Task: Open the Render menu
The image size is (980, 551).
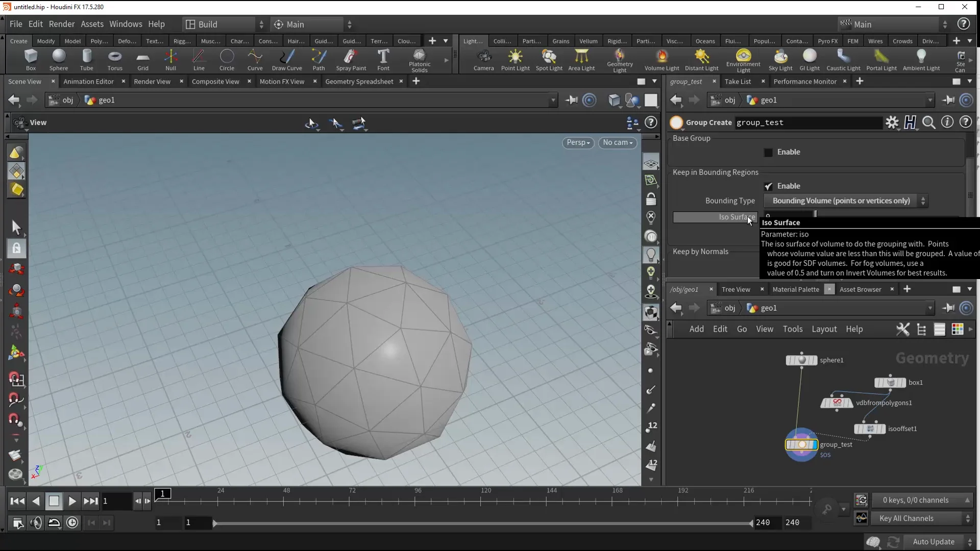Action: [x=62, y=24]
